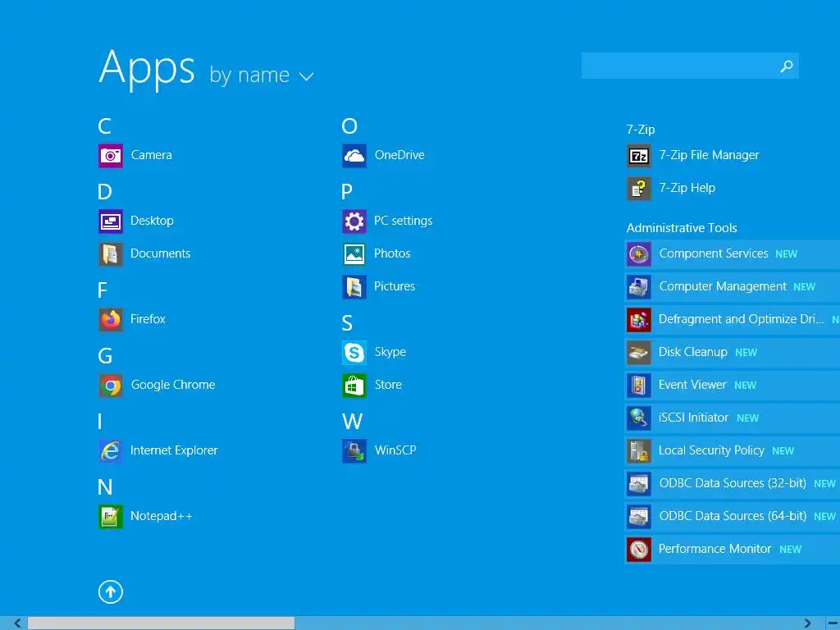Open Disk Cleanup icon

[x=639, y=353]
